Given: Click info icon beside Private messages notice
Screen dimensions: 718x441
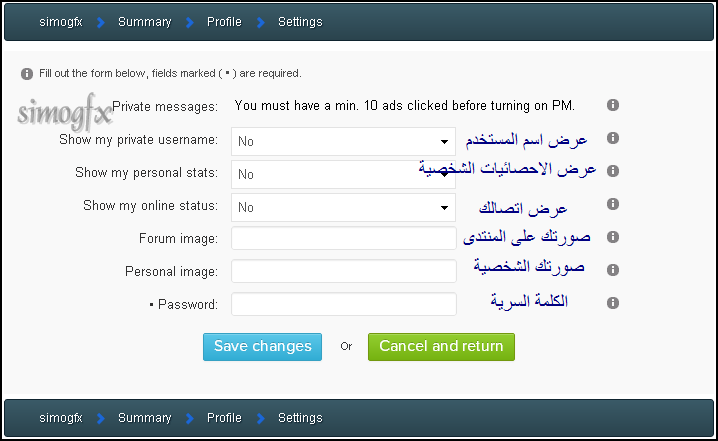Looking at the screenshot, I should coord(613,105).
